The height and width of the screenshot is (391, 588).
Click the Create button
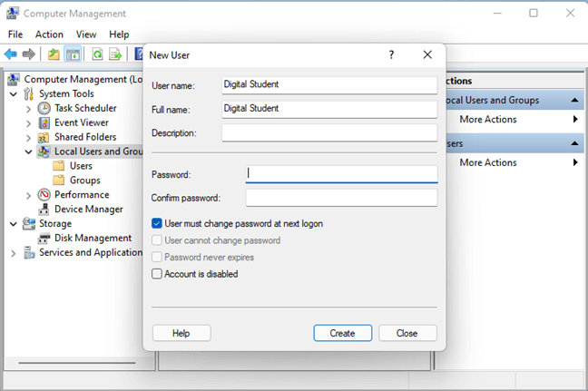343,333
